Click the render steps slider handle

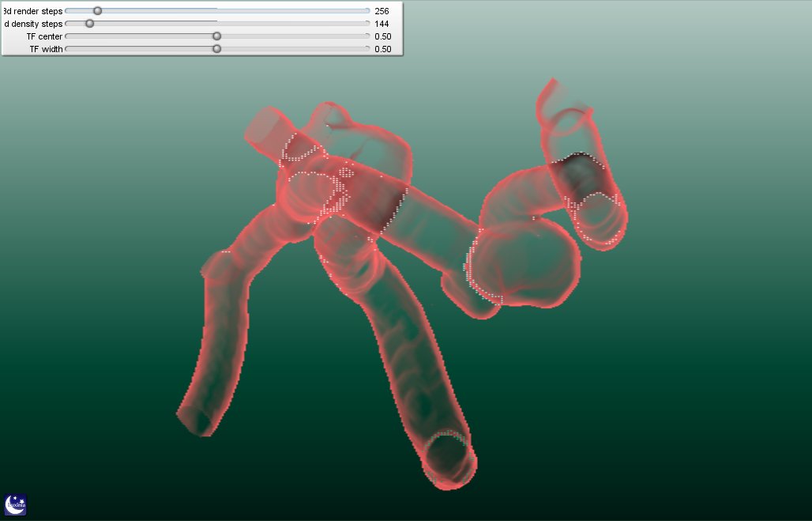coord(97,11)
